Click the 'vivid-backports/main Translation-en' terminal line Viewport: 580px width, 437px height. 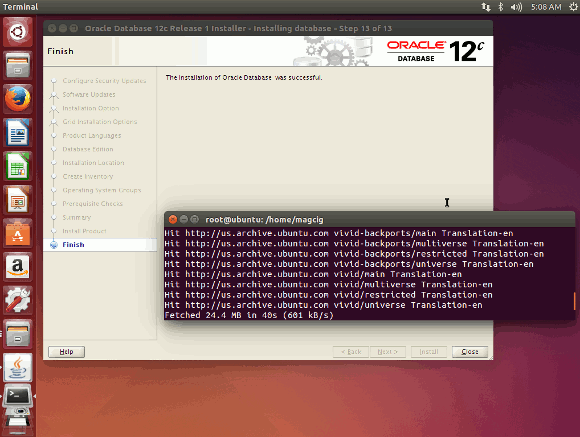tap(339, 233)
